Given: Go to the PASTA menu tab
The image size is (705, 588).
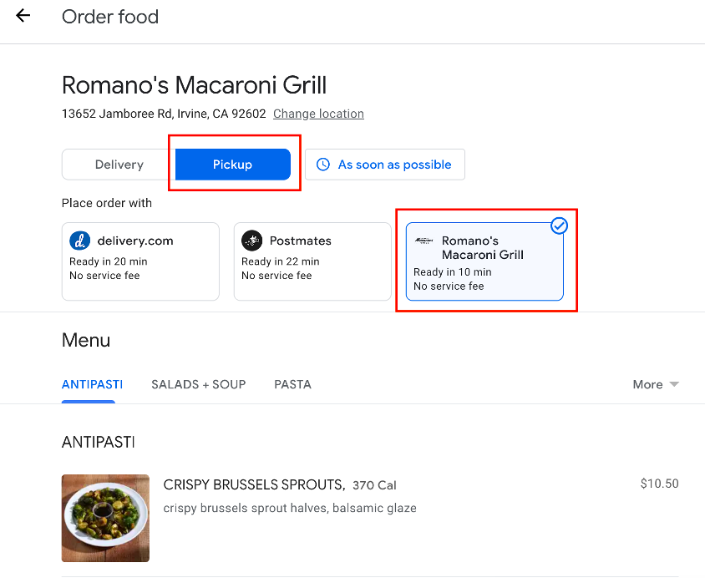Looking at the screenshot, I should point(292,384).
